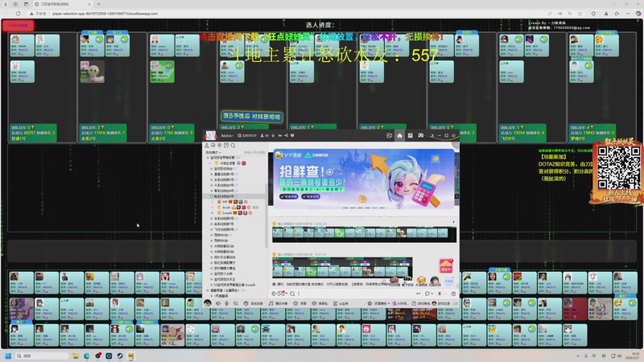
Task: Open the grid apps icon in YY header
Action: pyautogui.click(x=411, y=135)
